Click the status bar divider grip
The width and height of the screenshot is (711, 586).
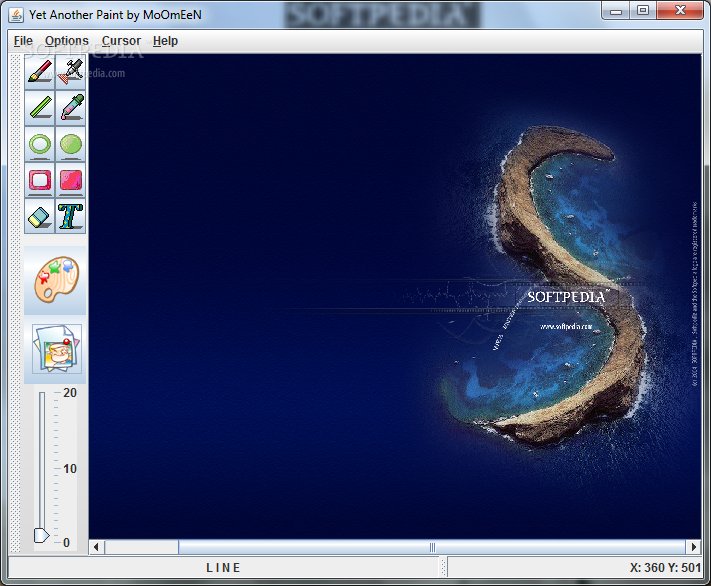(443, 567)
